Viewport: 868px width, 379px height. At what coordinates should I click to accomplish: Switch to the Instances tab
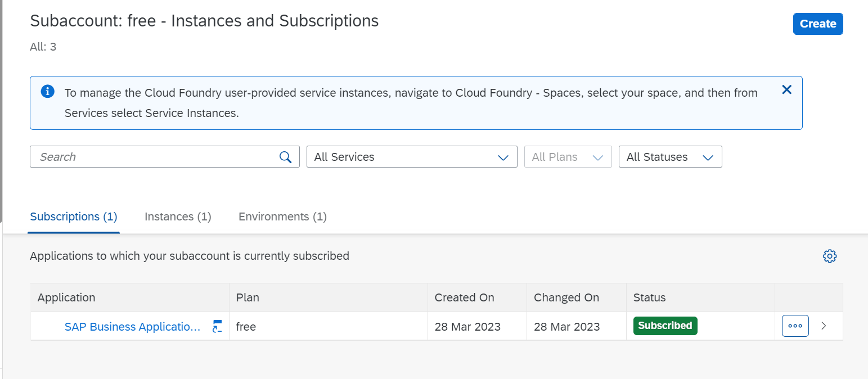(178, 216)
